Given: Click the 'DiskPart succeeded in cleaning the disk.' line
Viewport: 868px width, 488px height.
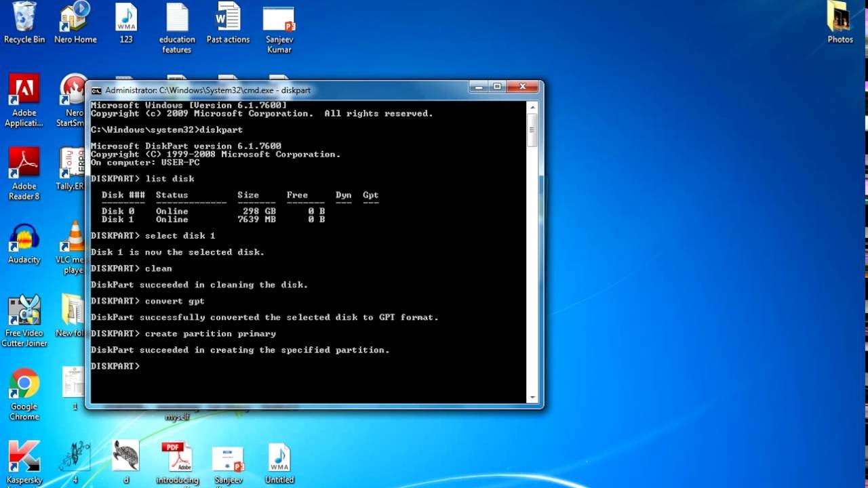Looking at the screenshot, I should (x=199, y=285).
